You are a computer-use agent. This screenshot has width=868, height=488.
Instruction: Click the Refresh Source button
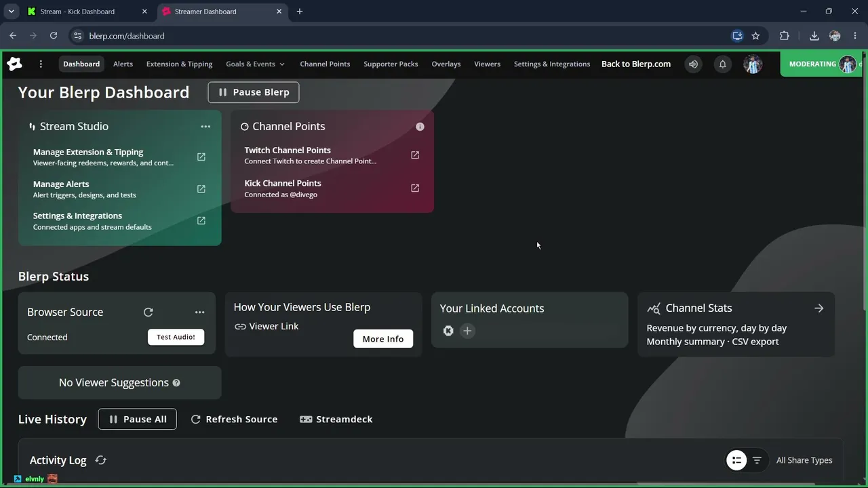click(x=234, y=420)
